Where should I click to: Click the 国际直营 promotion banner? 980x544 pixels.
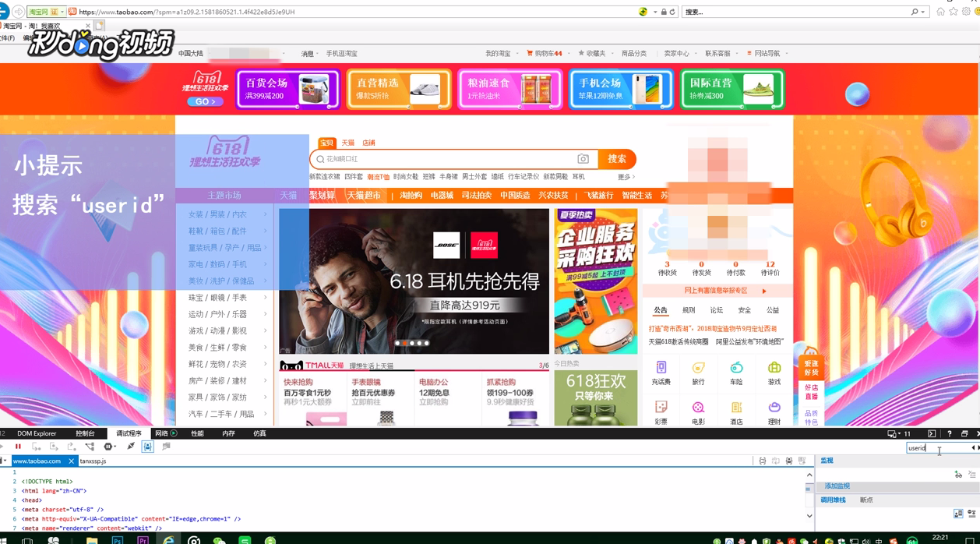pyautogui.click(x=731, y=89)
